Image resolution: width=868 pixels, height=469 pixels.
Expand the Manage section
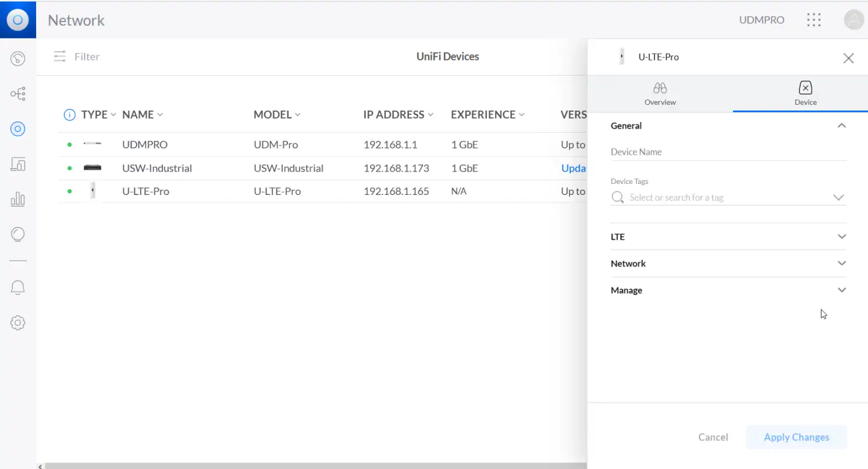pos(728,290)
